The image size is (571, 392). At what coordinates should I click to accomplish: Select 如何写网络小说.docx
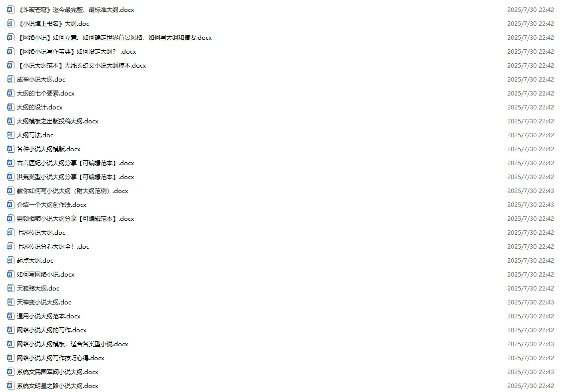coord(45,275)
